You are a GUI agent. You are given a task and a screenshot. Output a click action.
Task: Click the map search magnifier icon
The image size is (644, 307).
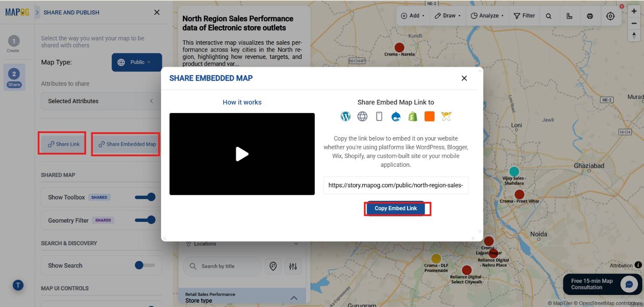coord(549,16)
